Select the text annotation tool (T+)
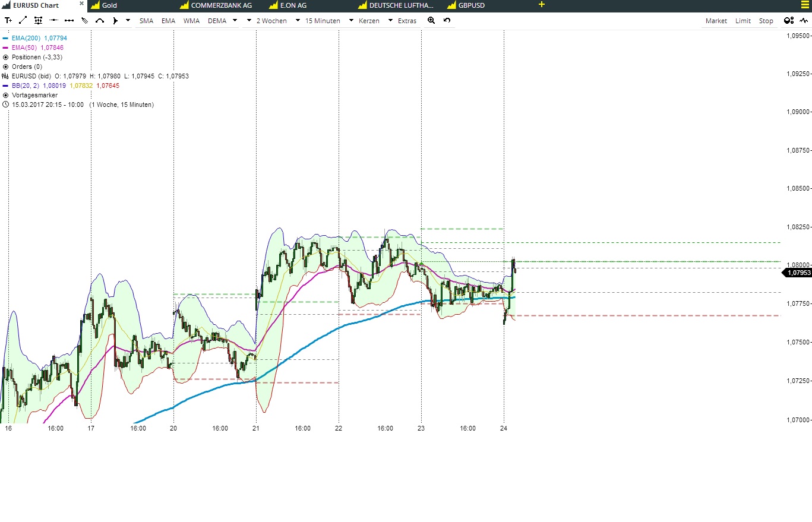812x522 pixels. 8,20
